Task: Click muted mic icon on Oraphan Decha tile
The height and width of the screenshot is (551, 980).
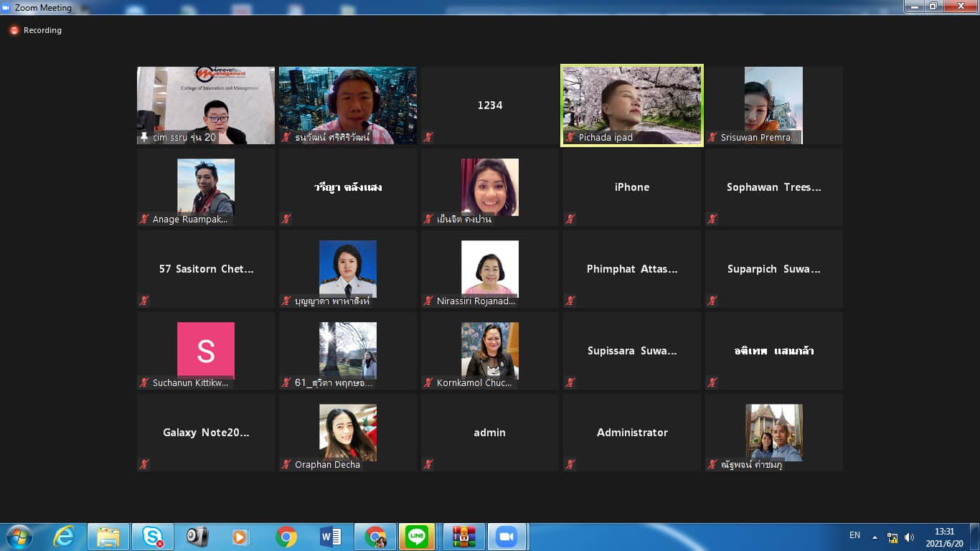Action: pyautogui.click(x=286, y=464)
